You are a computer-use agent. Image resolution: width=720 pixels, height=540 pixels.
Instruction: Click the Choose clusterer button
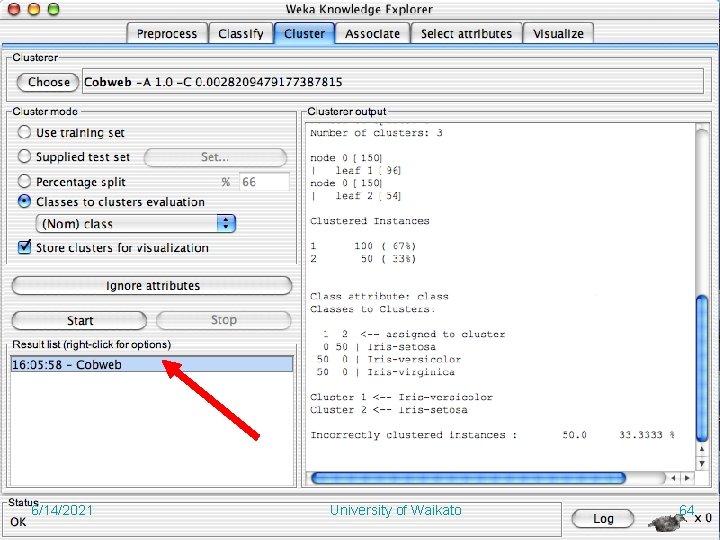(x=48, y=82)
